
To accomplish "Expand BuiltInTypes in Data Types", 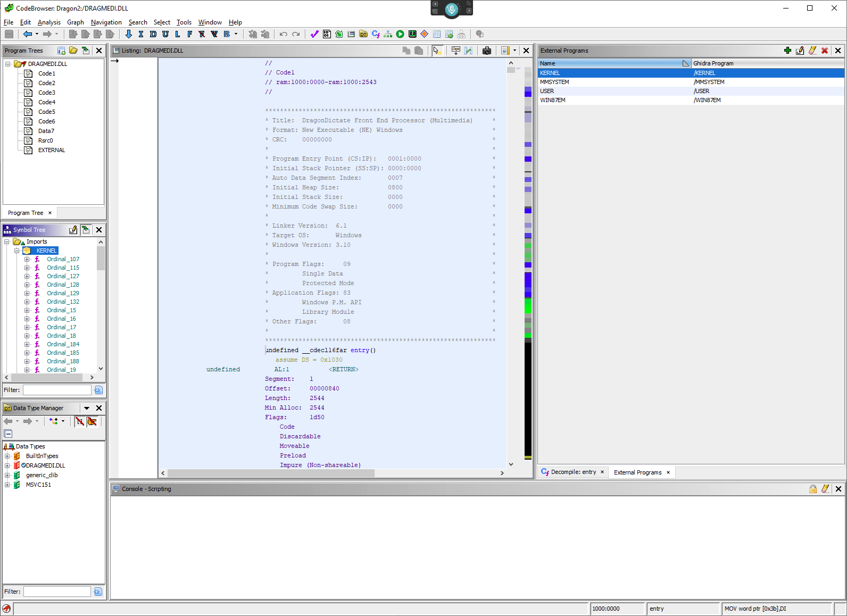I will 7,456.
